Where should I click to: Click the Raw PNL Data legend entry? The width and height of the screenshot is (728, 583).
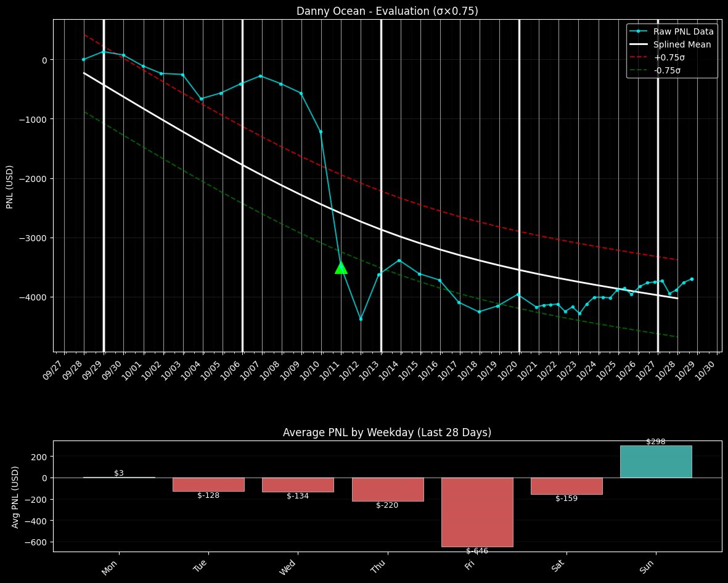683,31
